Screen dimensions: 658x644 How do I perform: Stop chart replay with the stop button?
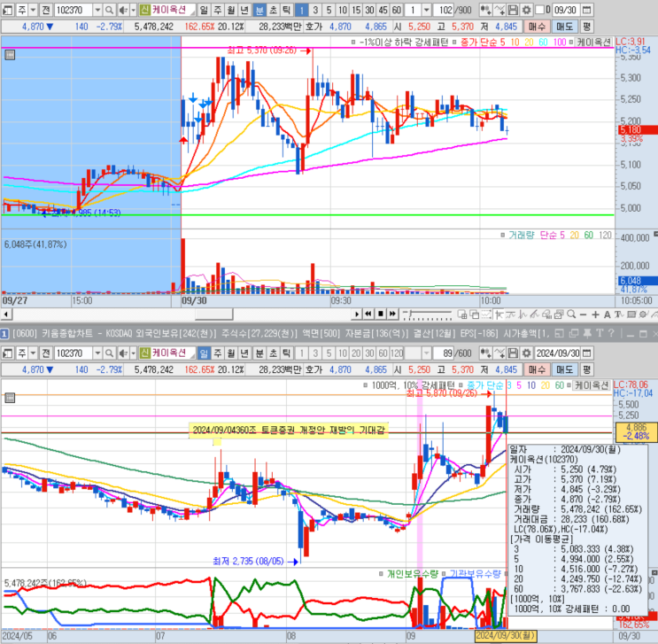(x=381, y=314)
